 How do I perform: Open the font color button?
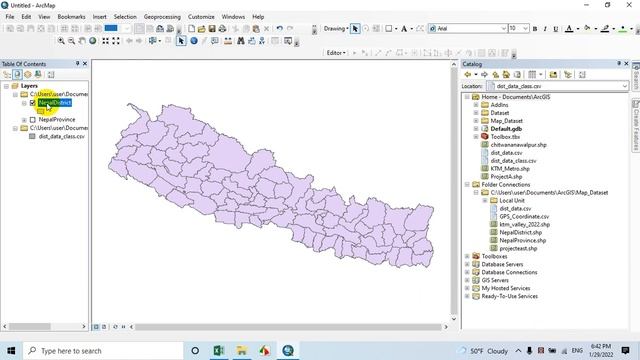pyautogui.click(x=569, y=29)
